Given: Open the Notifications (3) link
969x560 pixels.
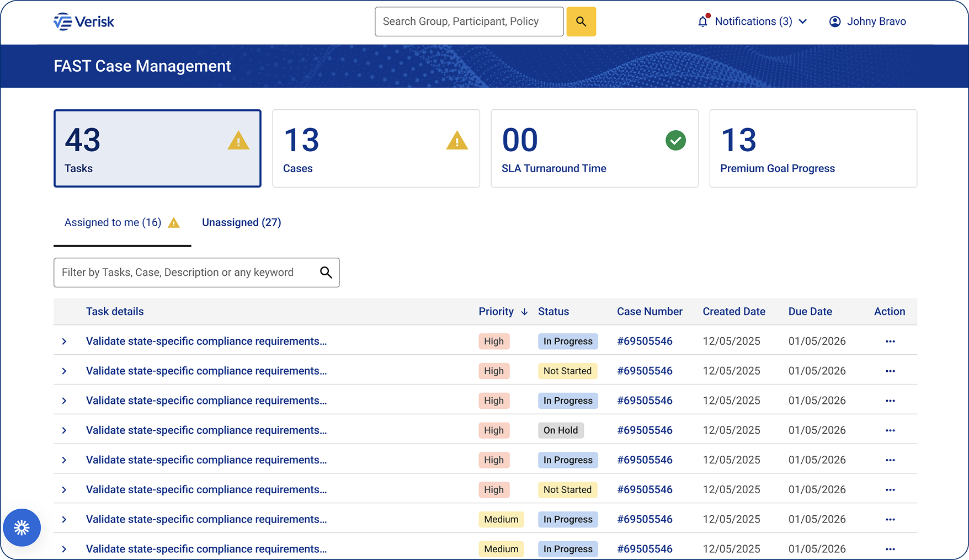Looking at the screenshot, I should [x=753, y=22].
